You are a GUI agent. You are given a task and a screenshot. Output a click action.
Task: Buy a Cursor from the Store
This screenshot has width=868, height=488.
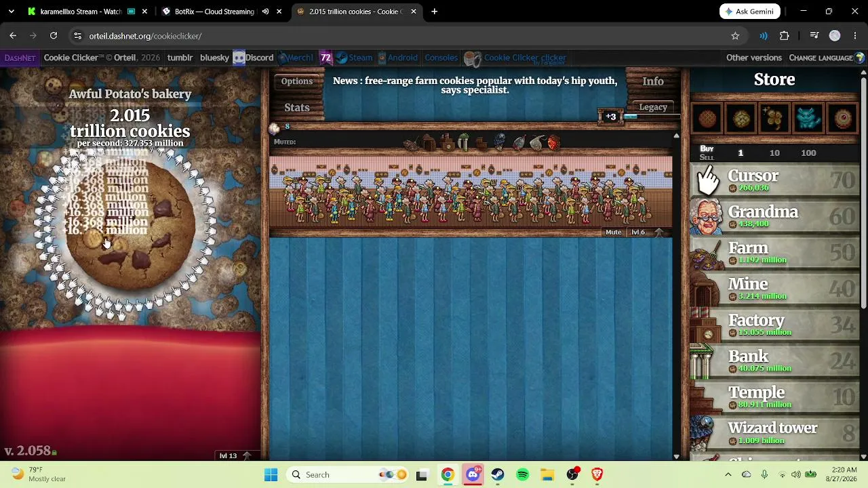tap(774, 181)
